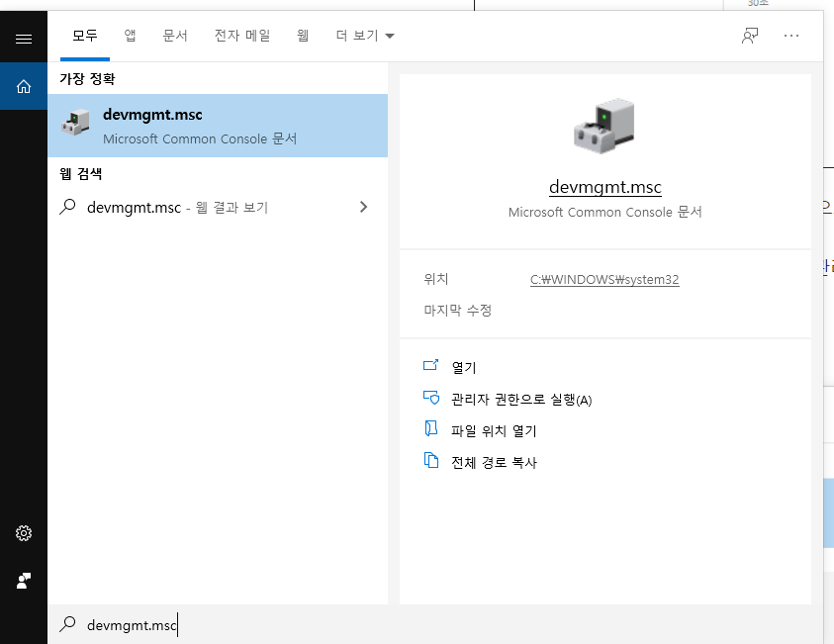Switch to the 모두 tab
This screenshot has width=834, height=644.
(x=85, y=36)
